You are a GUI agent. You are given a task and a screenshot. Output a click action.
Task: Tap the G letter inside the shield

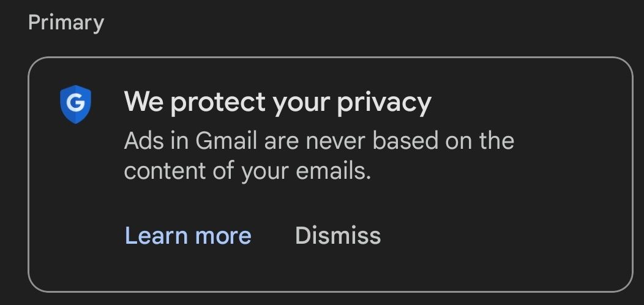[x=75, y=104]
